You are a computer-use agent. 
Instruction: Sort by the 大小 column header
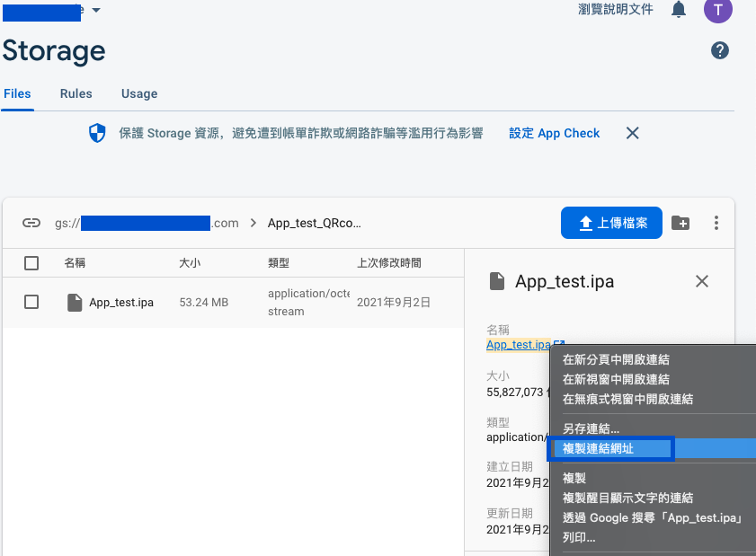190,263
